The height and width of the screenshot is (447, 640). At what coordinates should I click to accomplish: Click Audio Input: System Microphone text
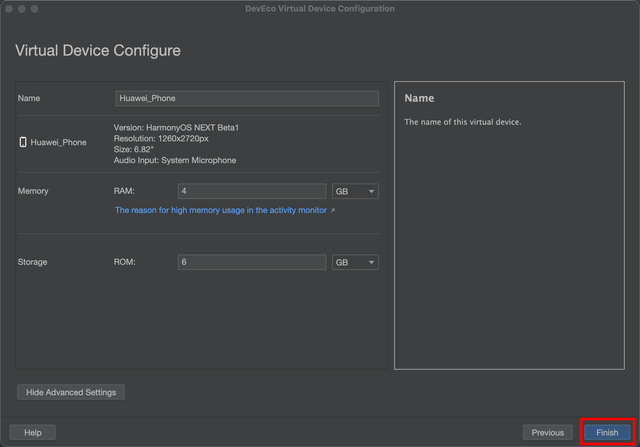click(175, 160)
